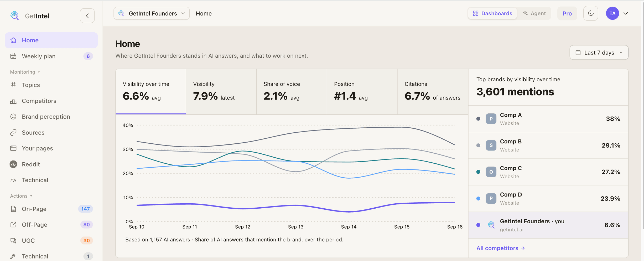Click the Weekly plan calendar icon
Screen dimensions: 644x261
coord(13,56)
